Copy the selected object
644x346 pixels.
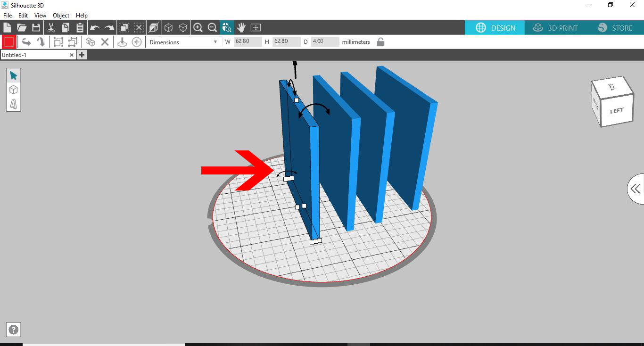pos(66,27)
